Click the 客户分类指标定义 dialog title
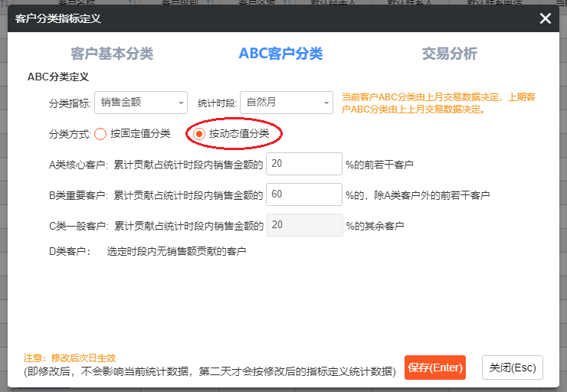Image resolution: width=567 pixels, height=392 pixels. click(x=58, y=18)
